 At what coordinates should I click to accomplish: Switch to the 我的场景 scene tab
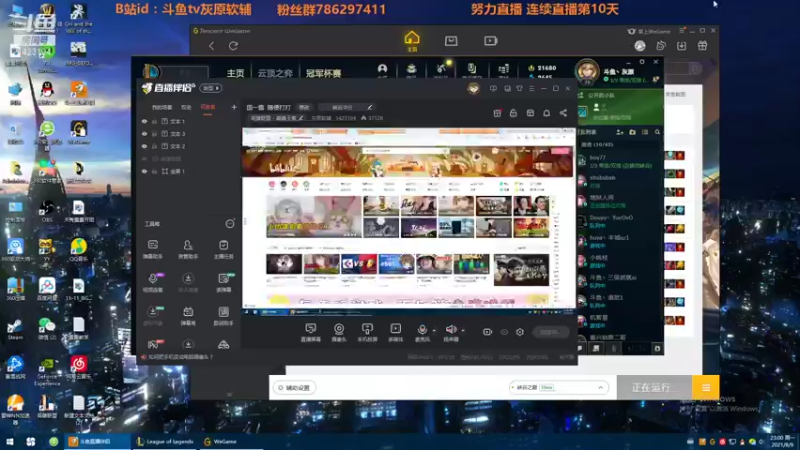click(162, 107)
